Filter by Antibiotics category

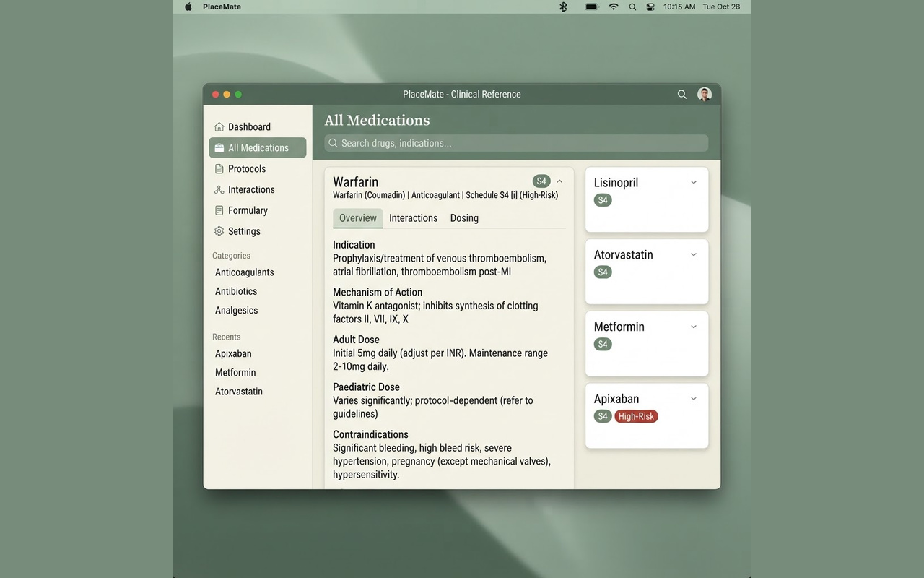[236, 291]
